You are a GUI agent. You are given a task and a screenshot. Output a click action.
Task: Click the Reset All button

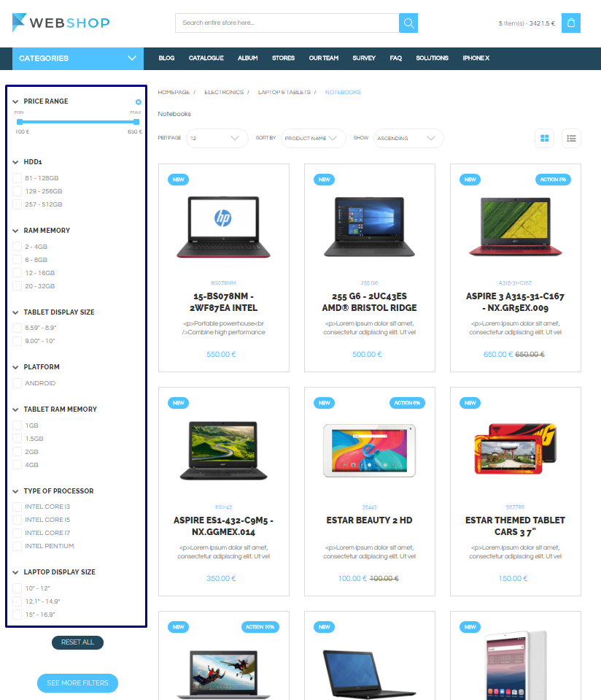tap(77, 642)
